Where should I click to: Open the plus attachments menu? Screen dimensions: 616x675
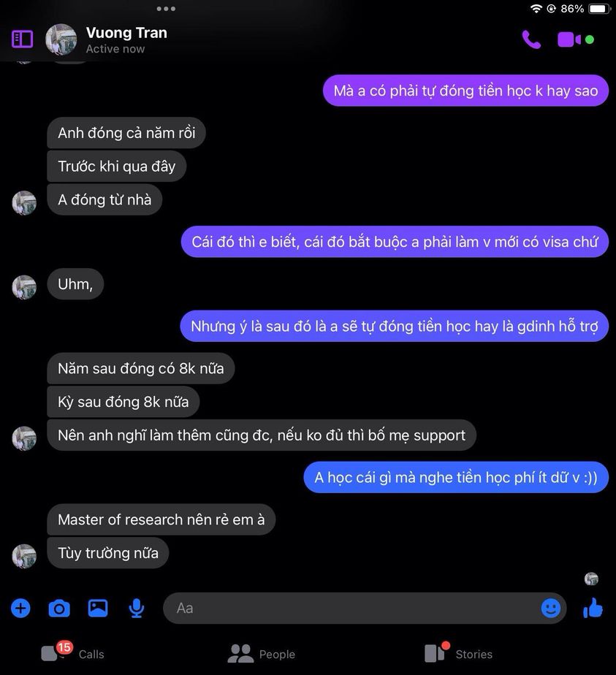(x=20, y=609)
